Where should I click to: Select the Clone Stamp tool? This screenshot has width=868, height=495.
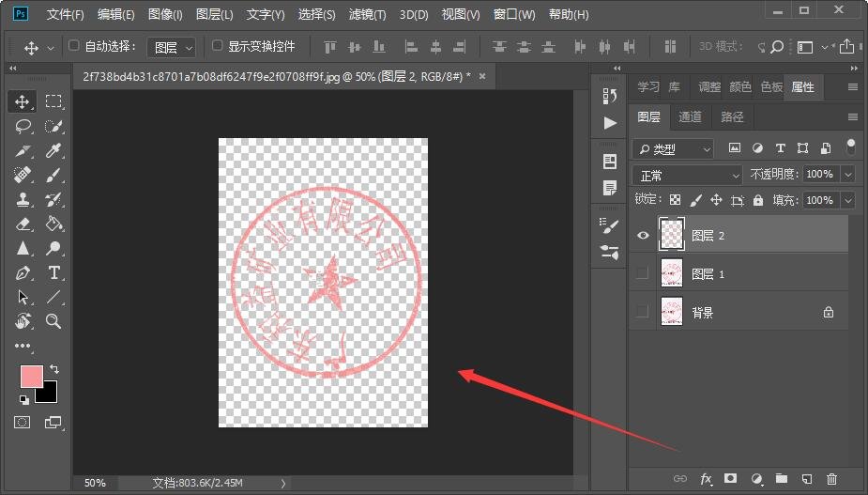click(23, 199)
